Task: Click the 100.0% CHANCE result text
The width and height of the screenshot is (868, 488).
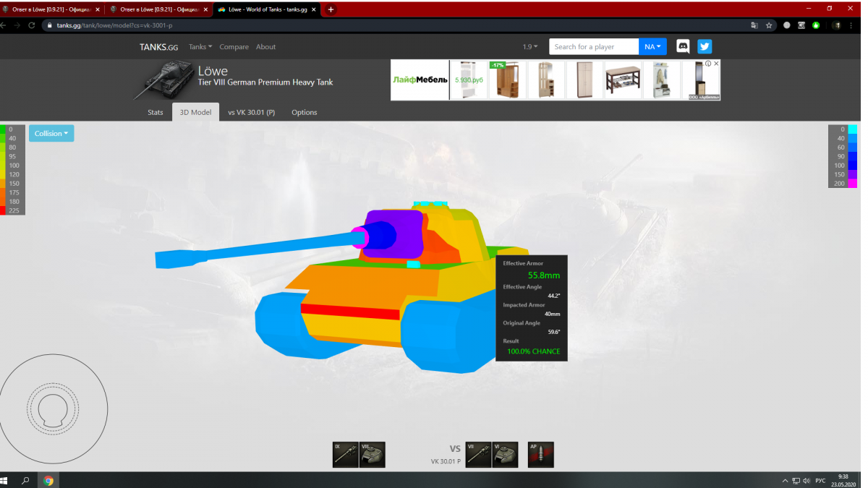Action: [534, 351]
